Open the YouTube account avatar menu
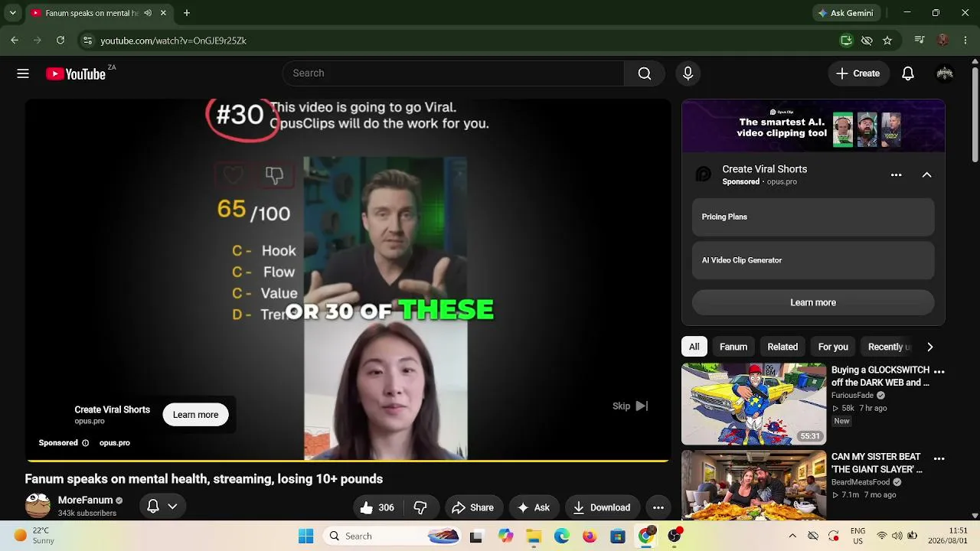Screen dimensions: 980x551 click(x=945, y=73)
